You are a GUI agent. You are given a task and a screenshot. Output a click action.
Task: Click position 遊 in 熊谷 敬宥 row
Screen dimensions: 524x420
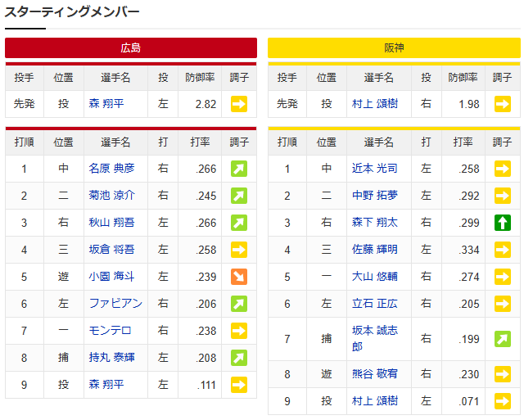click(327, 373)
